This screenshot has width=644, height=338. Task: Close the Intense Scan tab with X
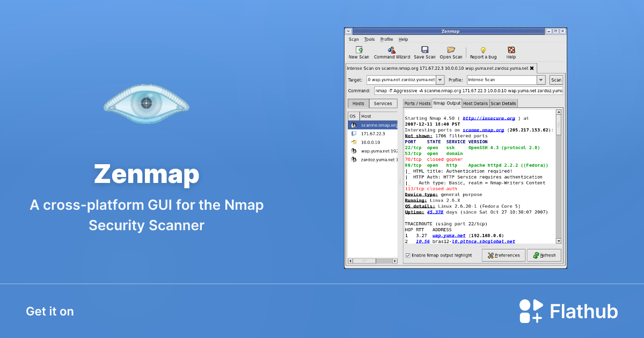pyautogui.click(x=532, y=68)
